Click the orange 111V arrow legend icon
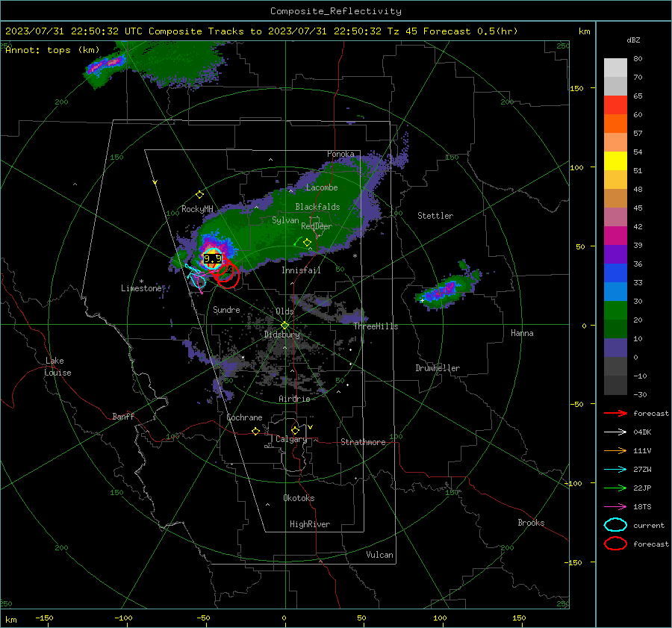This screenshot has height=628, width=672. tap(615, 450)
